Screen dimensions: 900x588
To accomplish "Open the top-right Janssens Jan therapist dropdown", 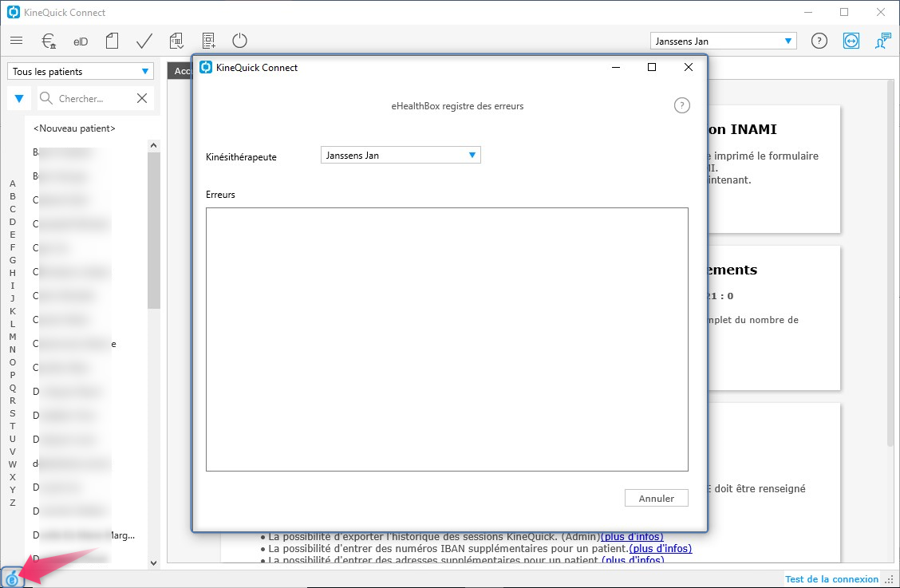I will coord(723,41).
